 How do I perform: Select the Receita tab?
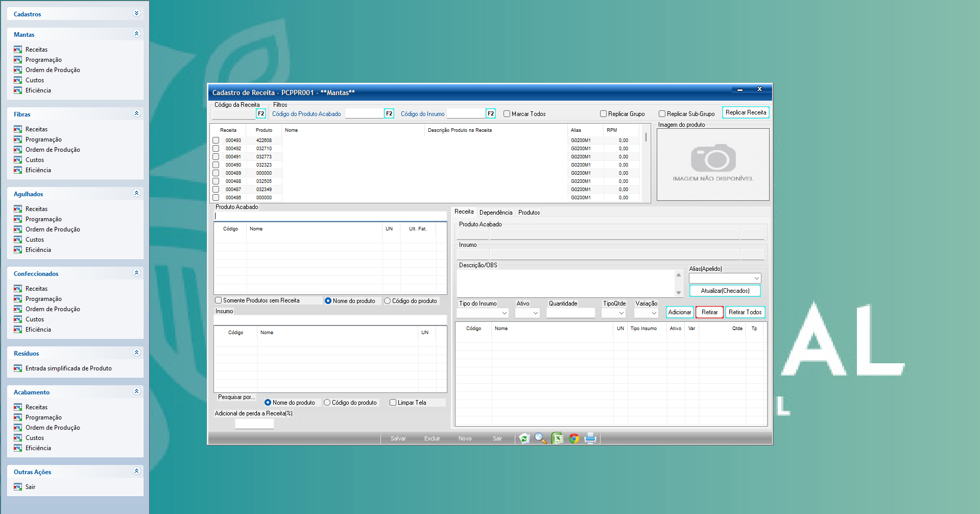point(464,212)
